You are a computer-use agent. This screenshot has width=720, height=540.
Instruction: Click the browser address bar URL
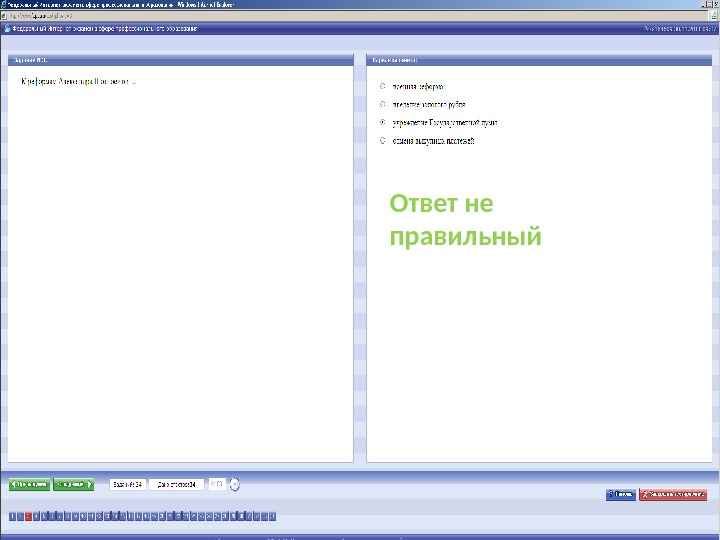41,16
